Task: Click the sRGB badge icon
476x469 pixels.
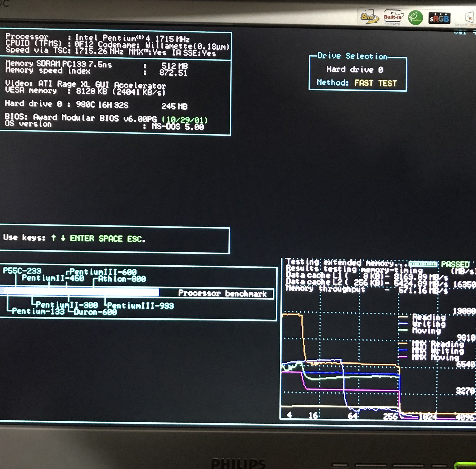Action: pyautogui.click(x=439, y=18)
